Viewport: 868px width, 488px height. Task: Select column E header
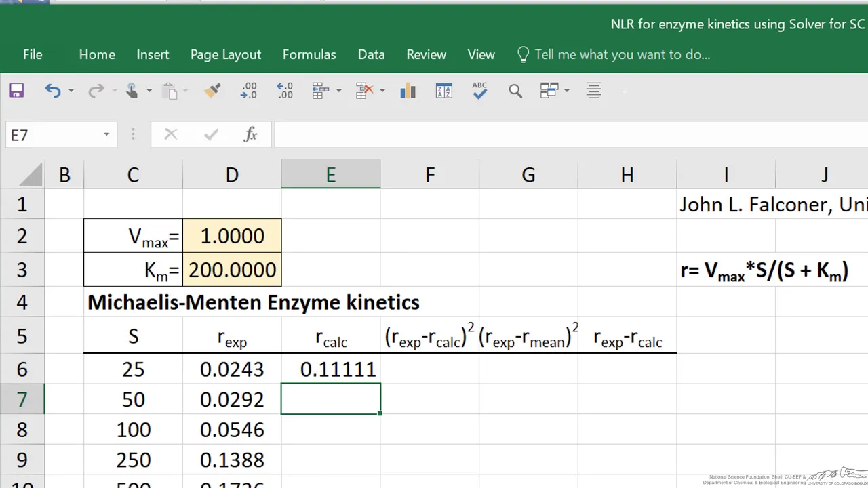(x=331, y=175)
